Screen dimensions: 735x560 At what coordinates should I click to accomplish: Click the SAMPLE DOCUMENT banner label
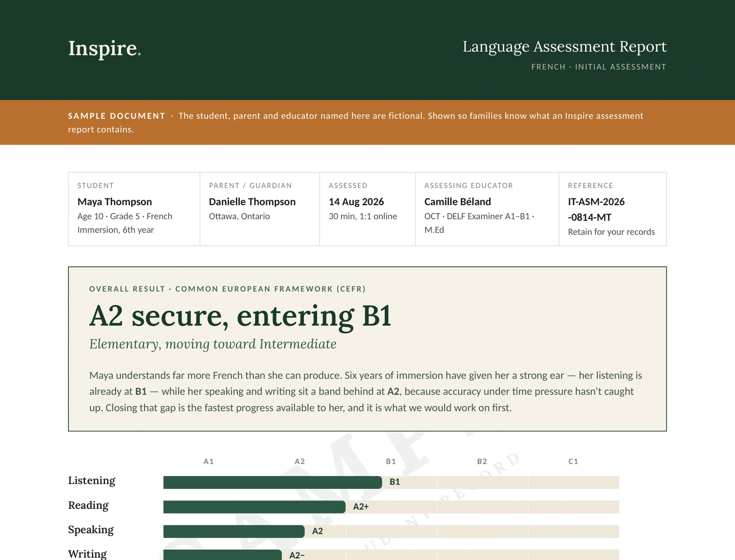[116, 116]
